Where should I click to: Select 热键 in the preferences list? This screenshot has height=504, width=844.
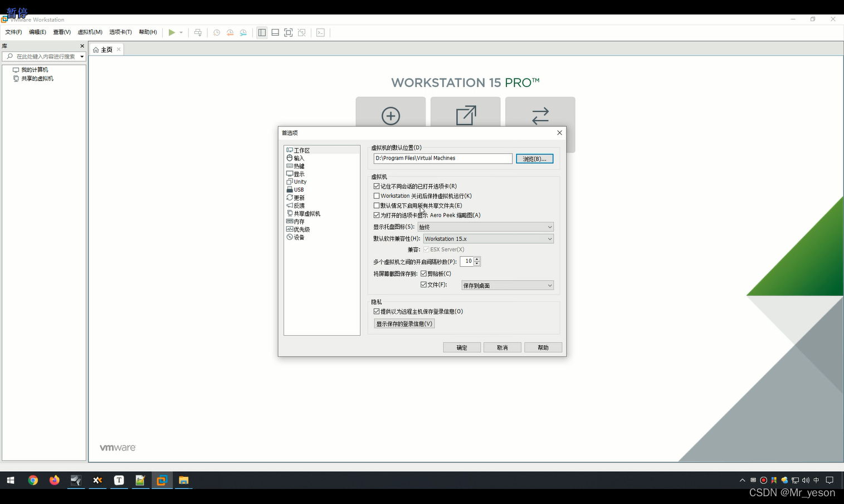coord(299,166)
